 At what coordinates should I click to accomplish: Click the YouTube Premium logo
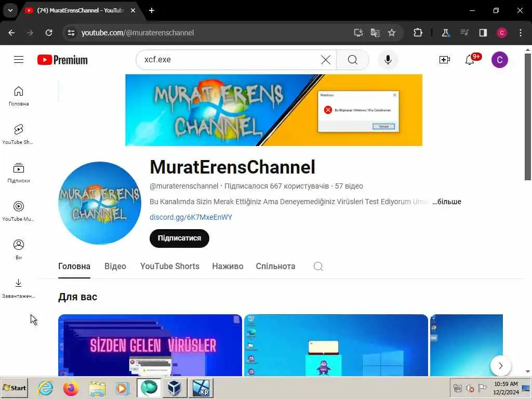click(62, 60)
